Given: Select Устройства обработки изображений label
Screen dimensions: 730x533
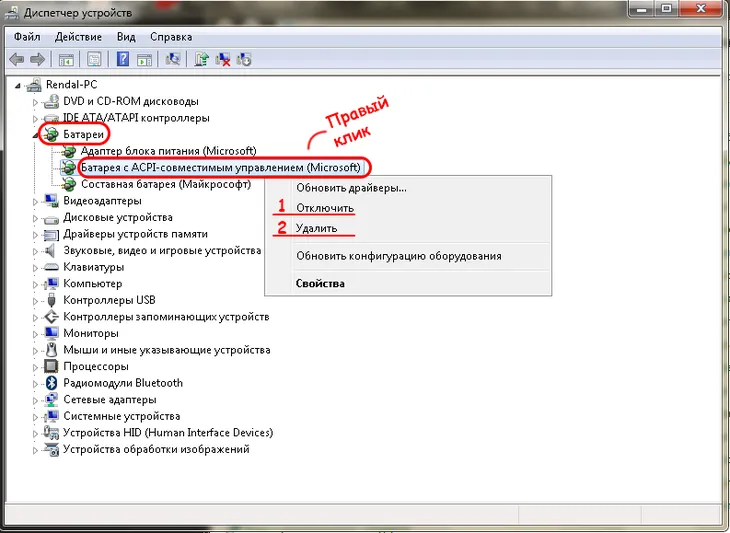Looking at the screenshot, I should (x=156, y=449).
